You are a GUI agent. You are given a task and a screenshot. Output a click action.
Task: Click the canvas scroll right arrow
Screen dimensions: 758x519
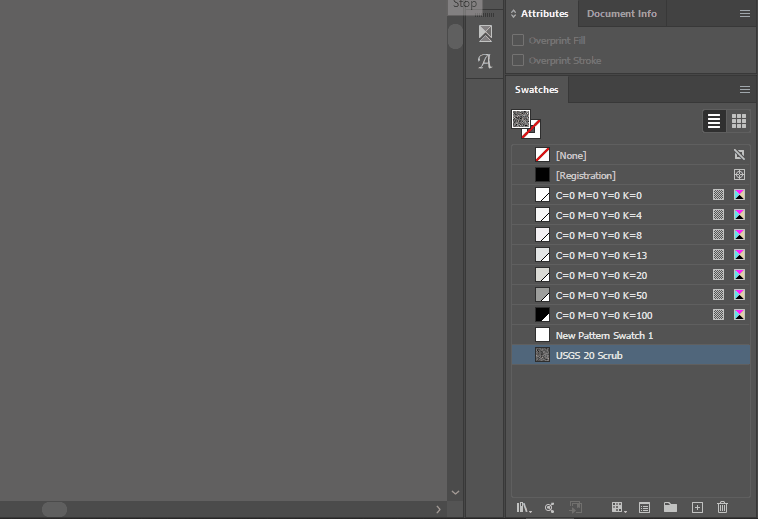[438, 509]
